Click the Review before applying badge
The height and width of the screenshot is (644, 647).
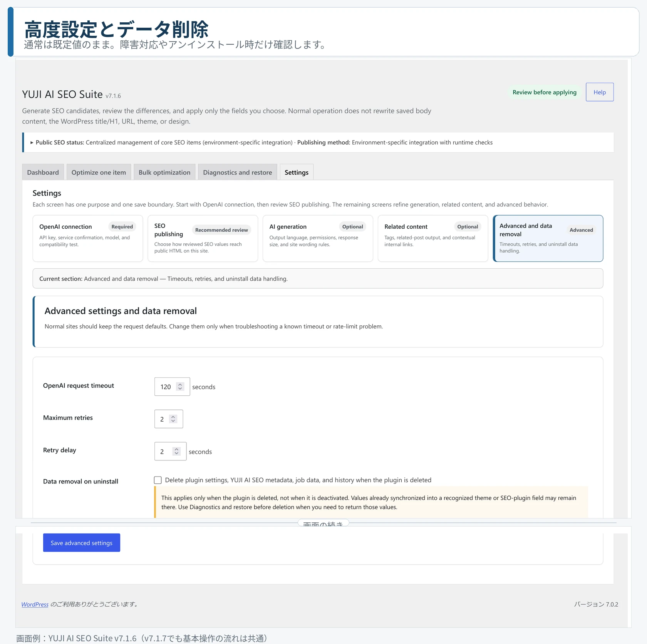click(x=544, y=92)
